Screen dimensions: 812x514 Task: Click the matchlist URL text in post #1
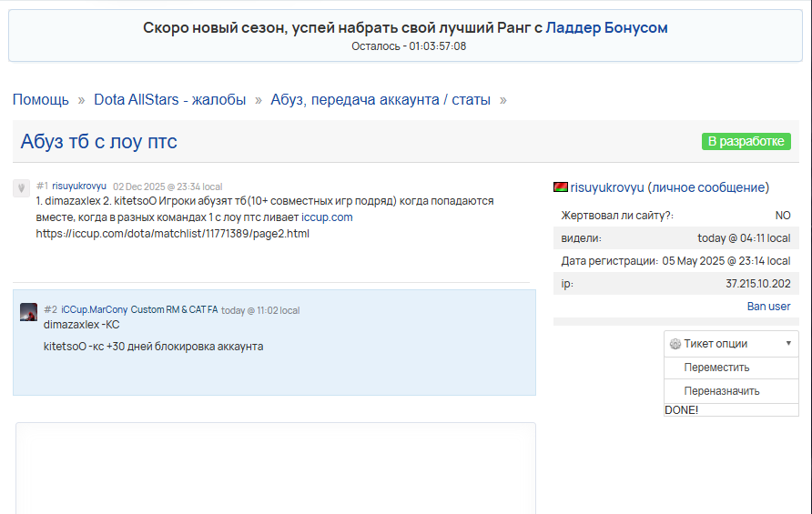[x=172, y=234]
